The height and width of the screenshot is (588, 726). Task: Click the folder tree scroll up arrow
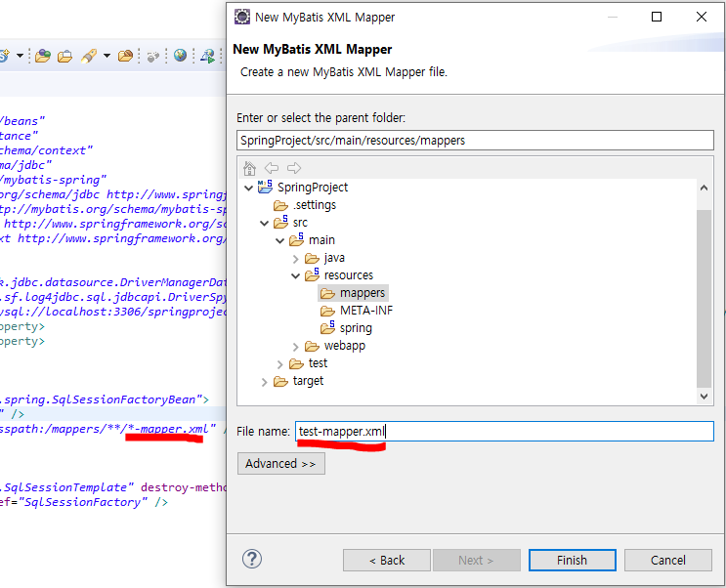[704, 188]
